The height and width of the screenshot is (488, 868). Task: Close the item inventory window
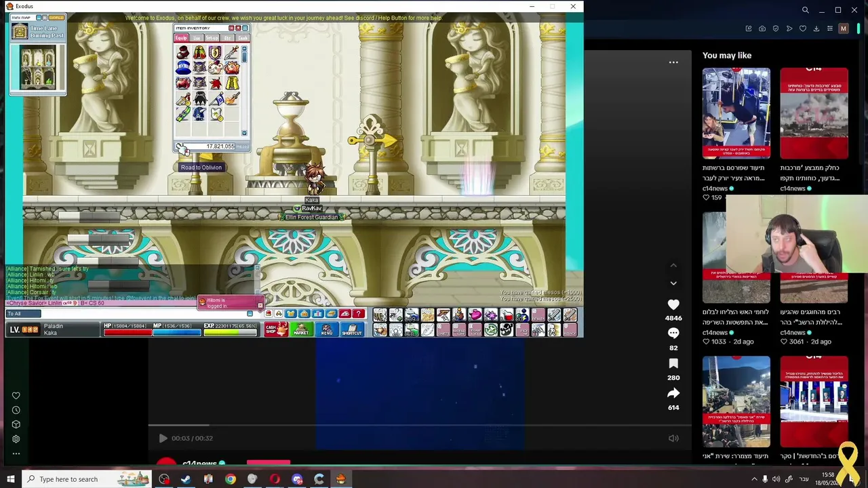(x=245, y=28)
